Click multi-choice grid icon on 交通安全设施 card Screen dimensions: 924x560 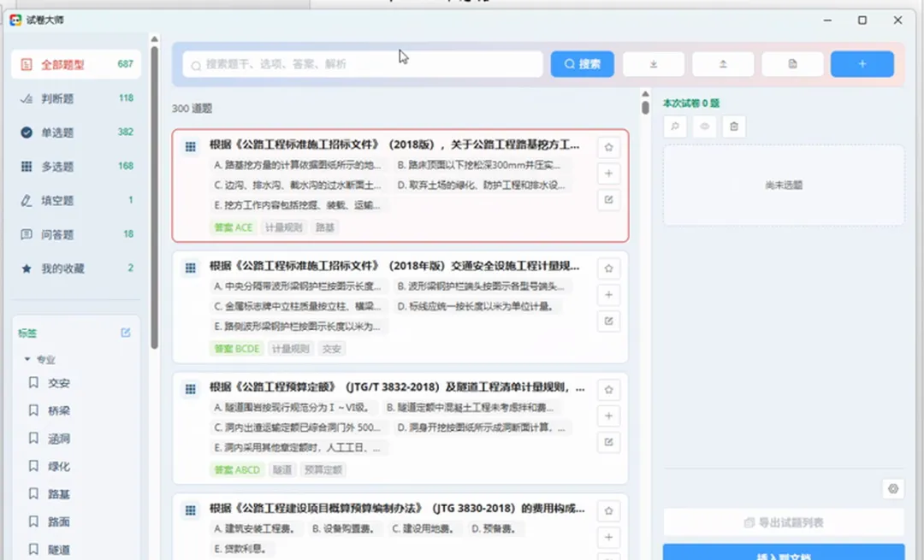[190, 268]
